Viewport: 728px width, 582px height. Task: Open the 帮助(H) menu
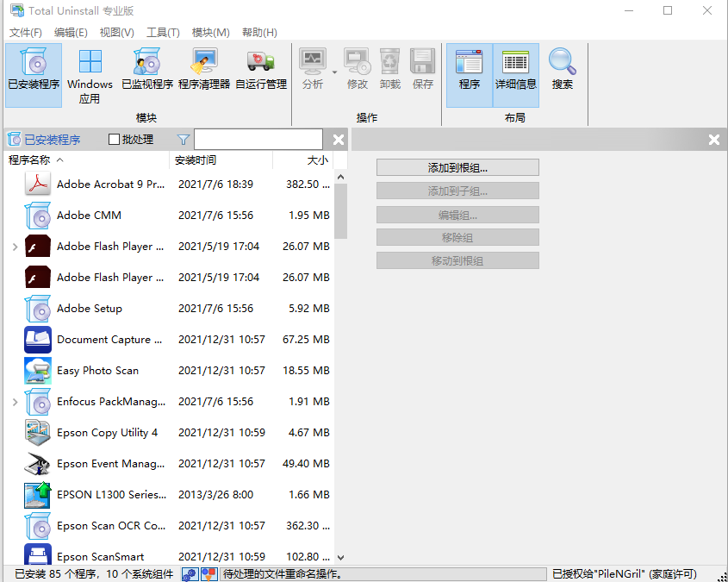pyautogui.click(x=259, y=33)
